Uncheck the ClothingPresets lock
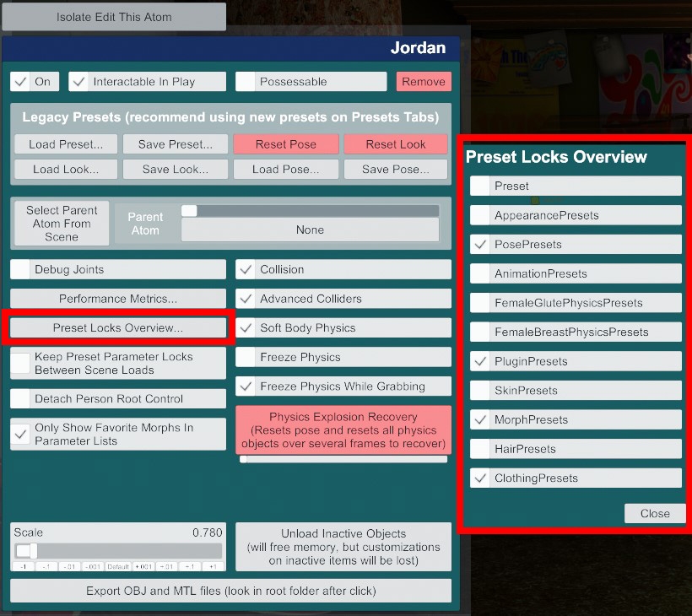Image resolution: width=692 pixels, height=616 pixels. pos(480,478)
